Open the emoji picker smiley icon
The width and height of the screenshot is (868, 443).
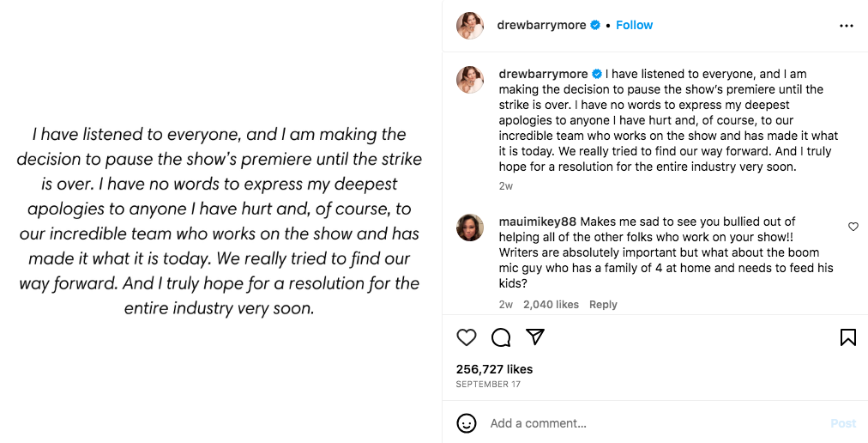pos(467,423)
